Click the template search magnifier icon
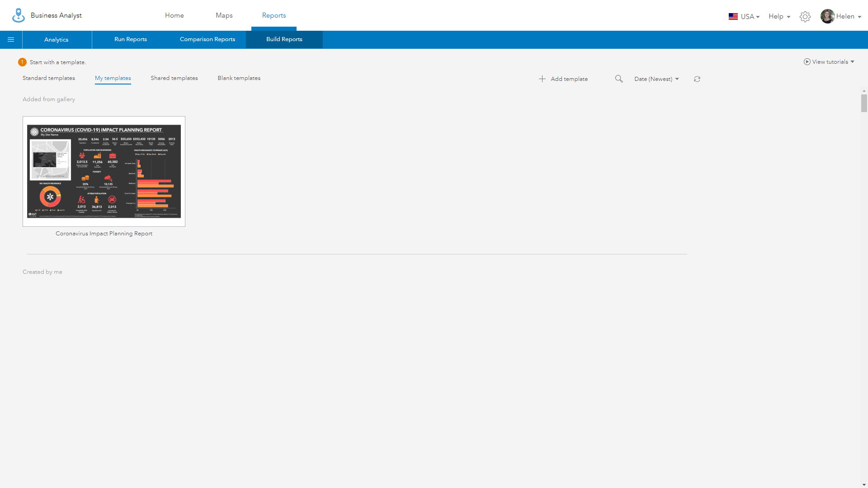The height and width of the screenshot is (488, 868). click(619, 79)
